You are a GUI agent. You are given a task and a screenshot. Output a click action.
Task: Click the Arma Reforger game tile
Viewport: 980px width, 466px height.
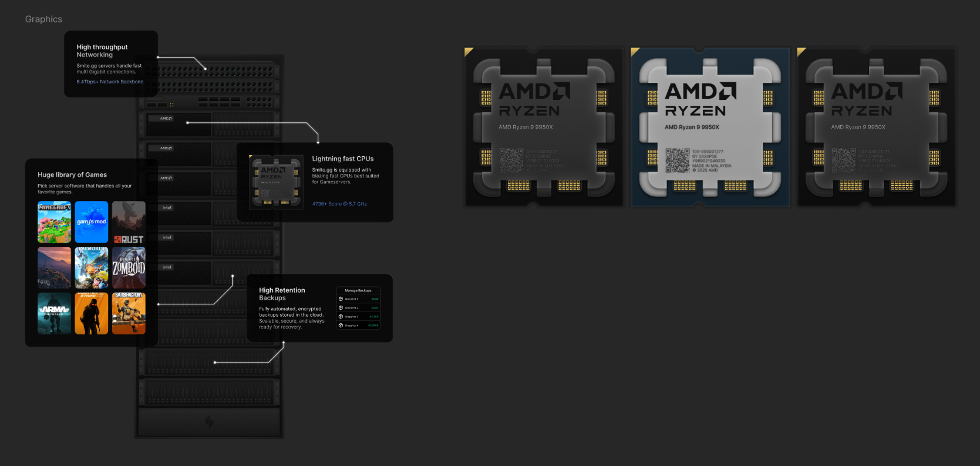point(54,313)
